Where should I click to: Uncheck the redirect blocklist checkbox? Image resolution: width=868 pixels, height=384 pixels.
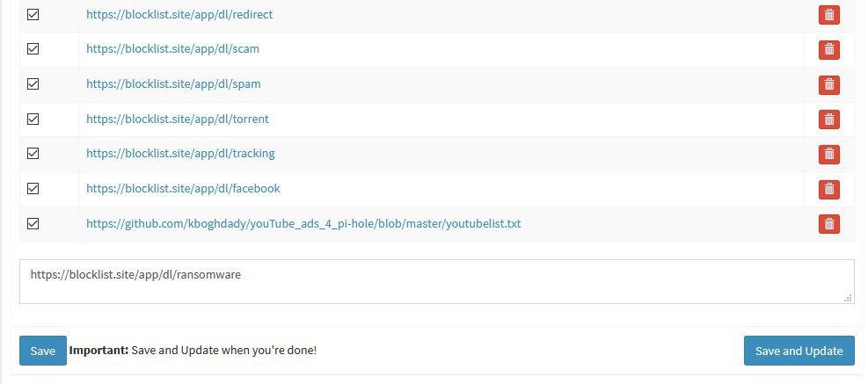[33, 14]
